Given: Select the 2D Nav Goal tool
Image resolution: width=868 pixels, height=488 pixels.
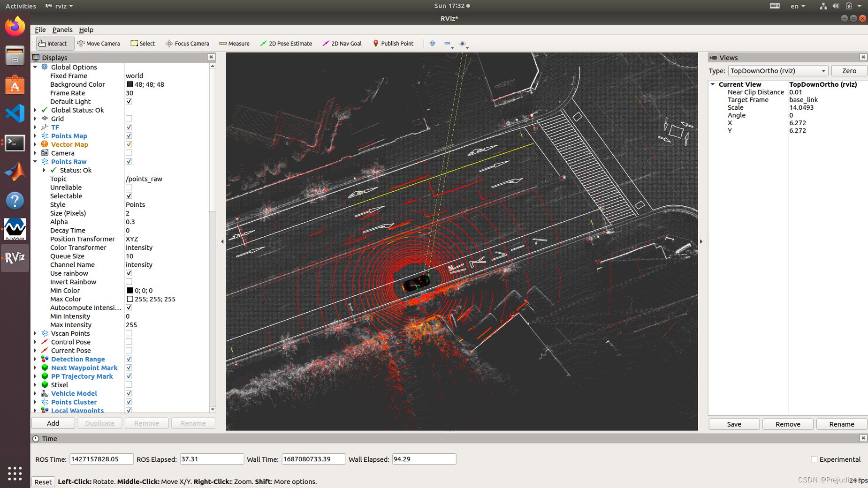Looking at the screenshot, I should click(342, 43).
